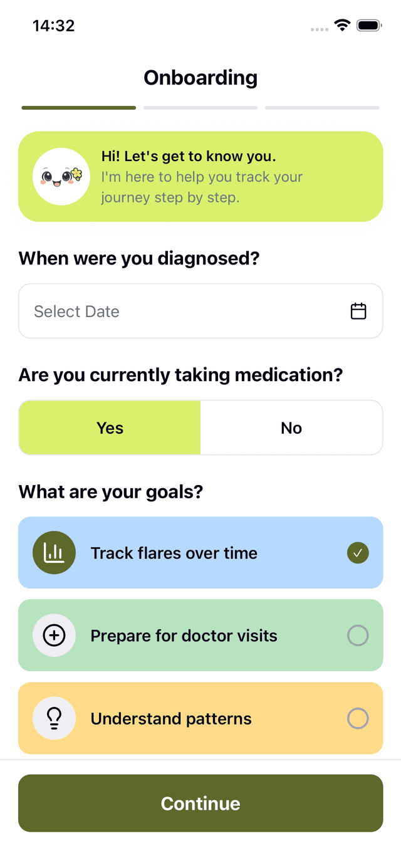Tap the cellular signal dots
The height and width of the screenshot is (868, 401).
[318, 29]
